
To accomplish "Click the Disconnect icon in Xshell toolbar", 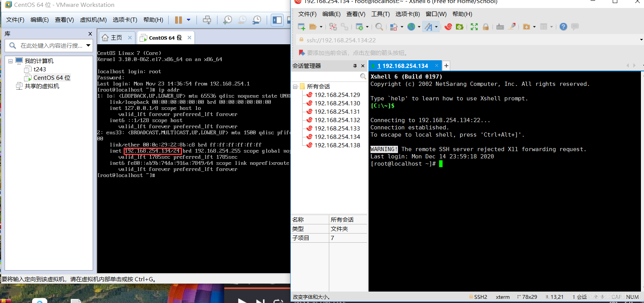I will pos(333,27).
